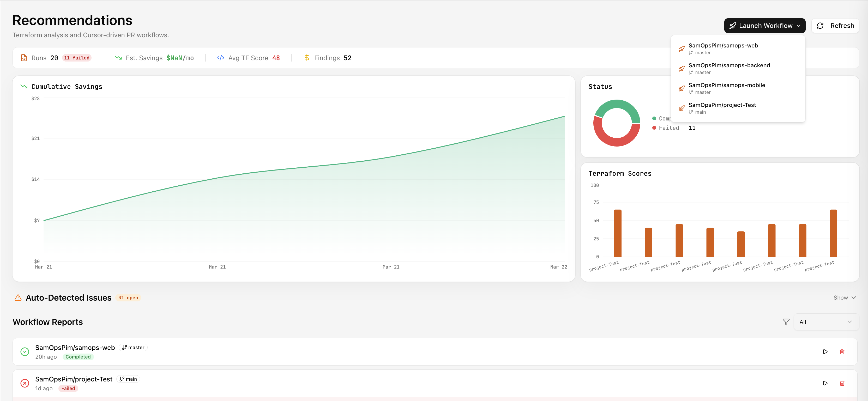Viewport: 868px width, 401px height.
Task: Click play icon on samops-web report
Action: (x=825, y=351)
